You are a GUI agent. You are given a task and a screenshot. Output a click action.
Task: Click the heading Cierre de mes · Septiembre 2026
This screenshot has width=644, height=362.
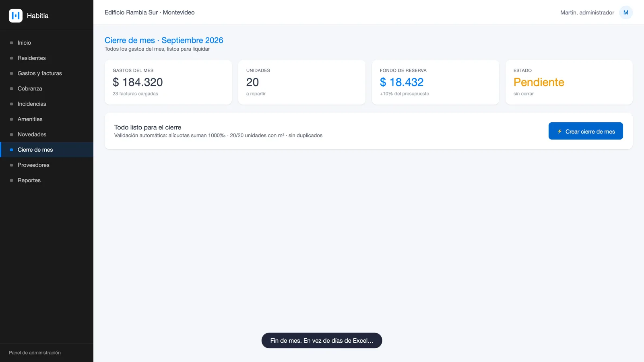click(164, 40)
